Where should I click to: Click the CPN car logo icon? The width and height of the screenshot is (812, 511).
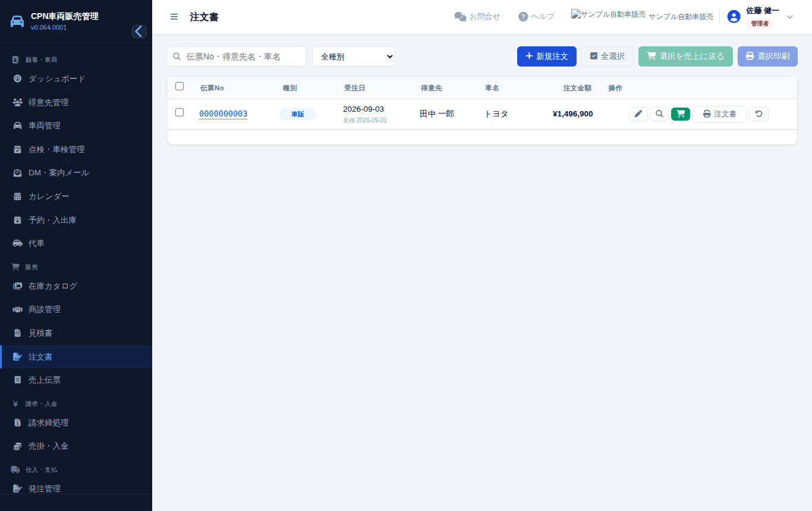coord(18,21)
